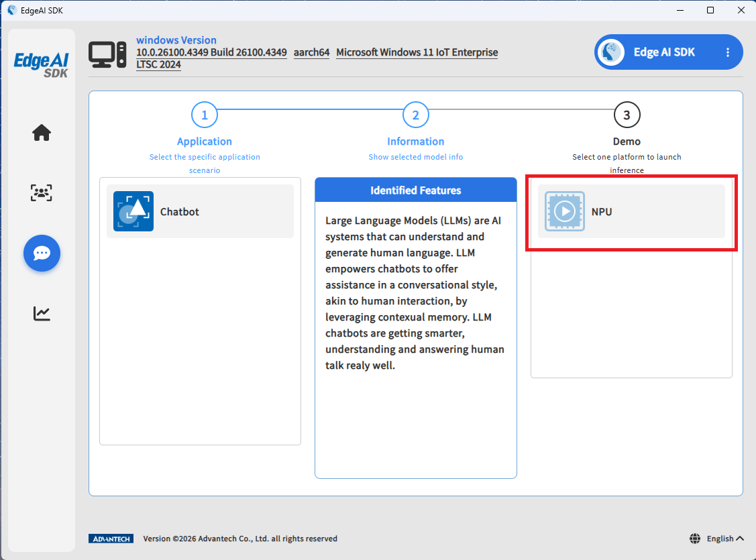
Task: Click 'Show selected model info' text
Action: 416,157
